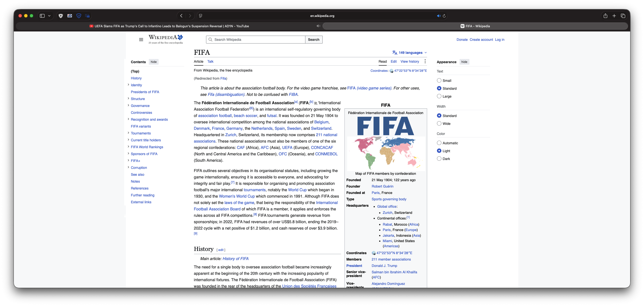Open the three-dot more options icon
This screenshot has height=306, width=644.
[x=425, y=61]
